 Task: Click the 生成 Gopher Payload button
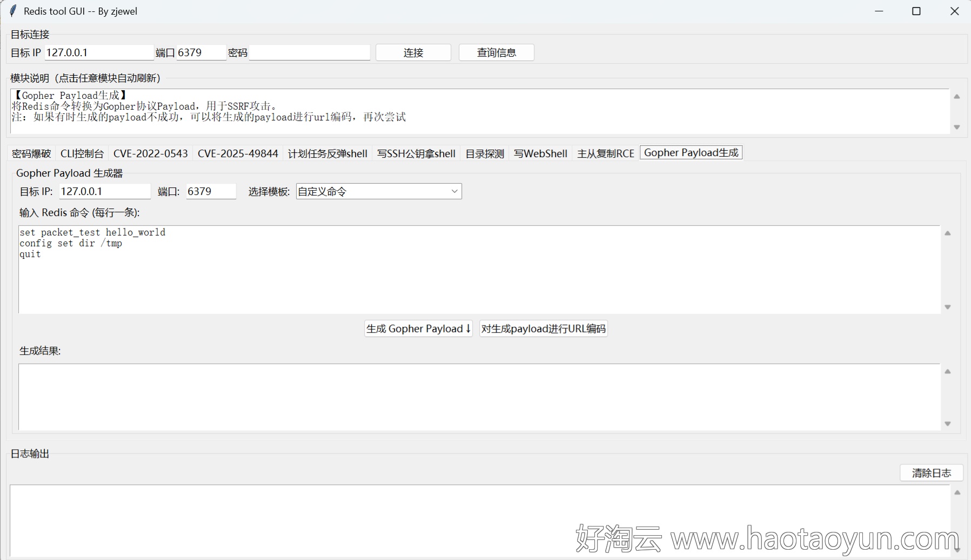click(419, 328)
